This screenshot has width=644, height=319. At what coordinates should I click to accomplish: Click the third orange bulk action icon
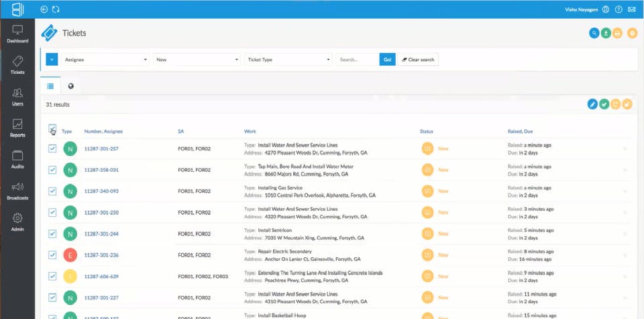[x=615, y=104]
